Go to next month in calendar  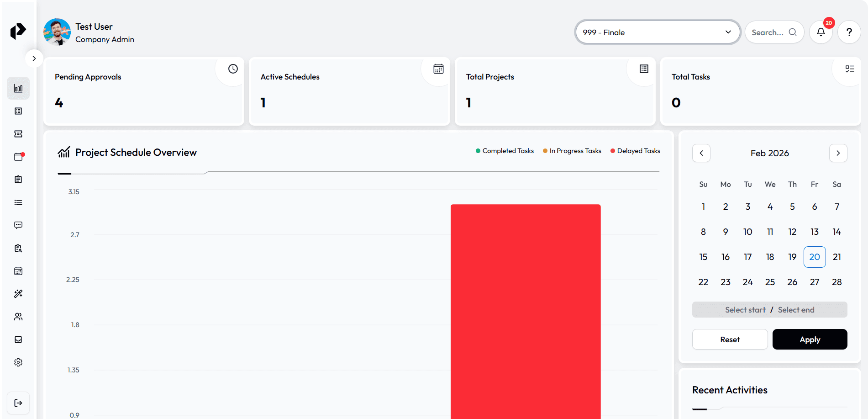tap(838, 153)
